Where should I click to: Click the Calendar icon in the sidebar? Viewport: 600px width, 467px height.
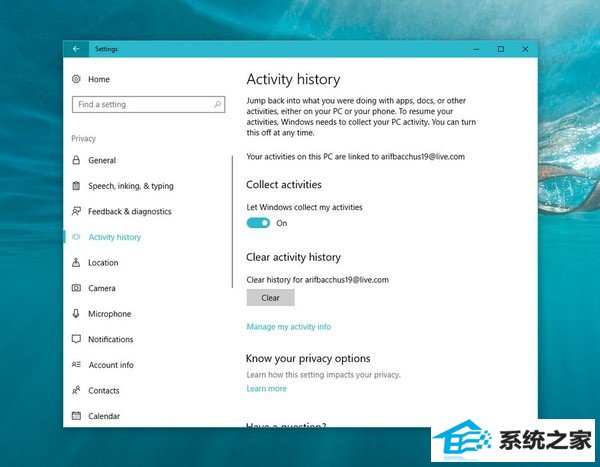(76, 416)
